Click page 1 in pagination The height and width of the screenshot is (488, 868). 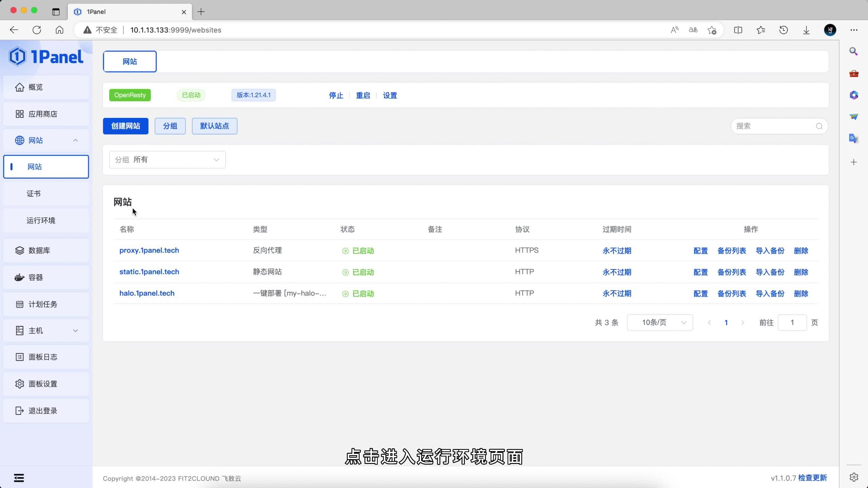click(x=726, y=322)
